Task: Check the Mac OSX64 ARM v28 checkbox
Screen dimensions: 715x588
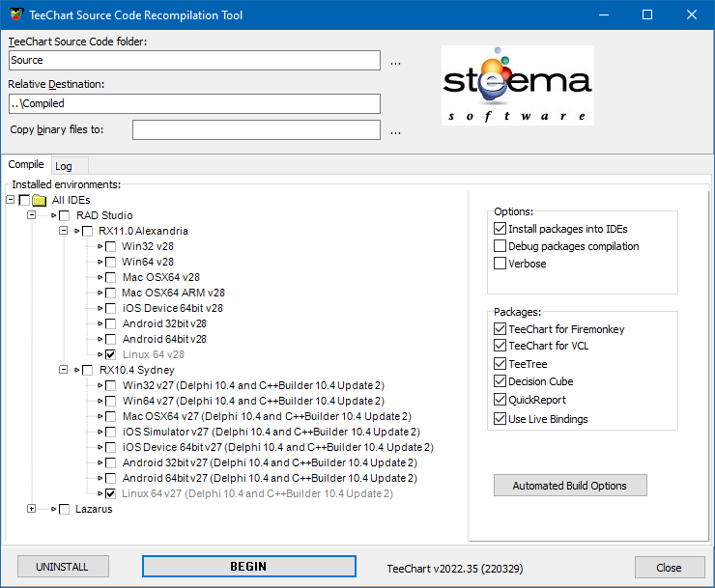Action: coord(110,294)
